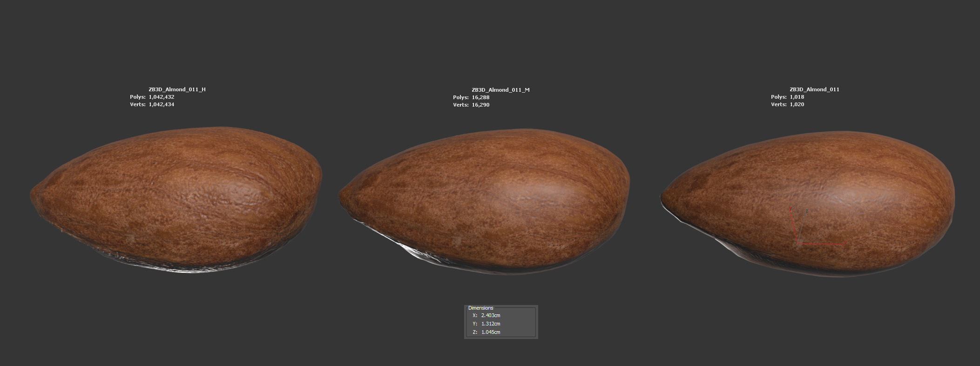Click the Polys count 16,288

(480, 97)
